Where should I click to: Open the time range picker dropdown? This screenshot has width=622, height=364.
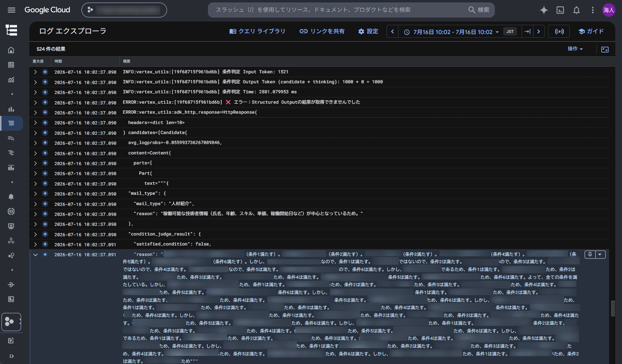click(x=451, y=32)
